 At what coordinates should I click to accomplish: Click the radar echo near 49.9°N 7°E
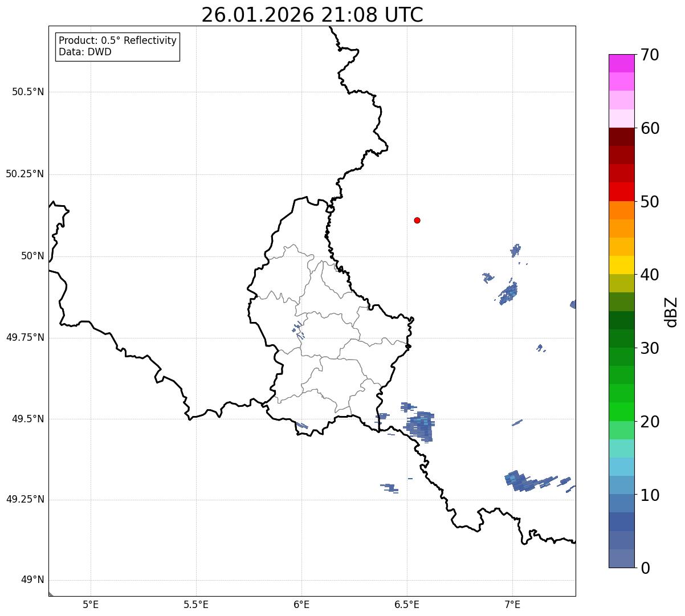click(508, 293)
